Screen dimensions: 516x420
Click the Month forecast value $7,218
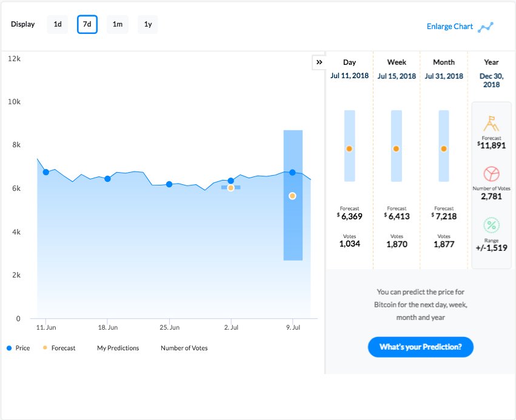[x=444, y=216]
